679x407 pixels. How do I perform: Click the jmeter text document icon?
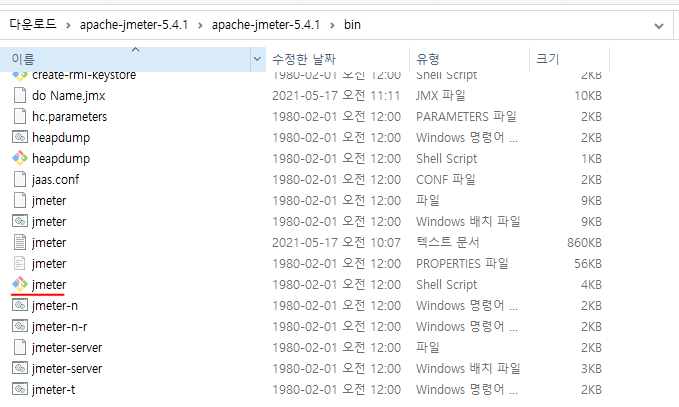click(x=20, y=242)
